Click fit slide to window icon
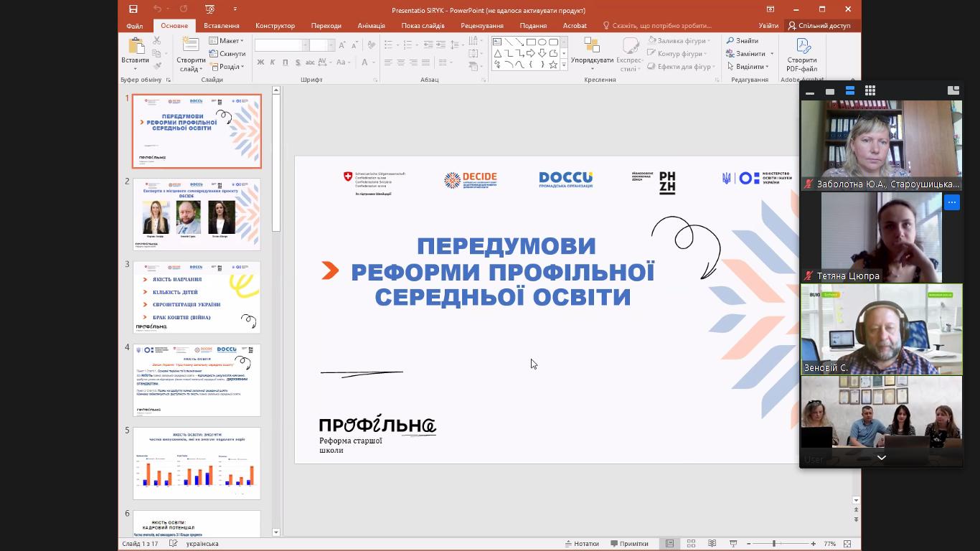 click(847, 544)
